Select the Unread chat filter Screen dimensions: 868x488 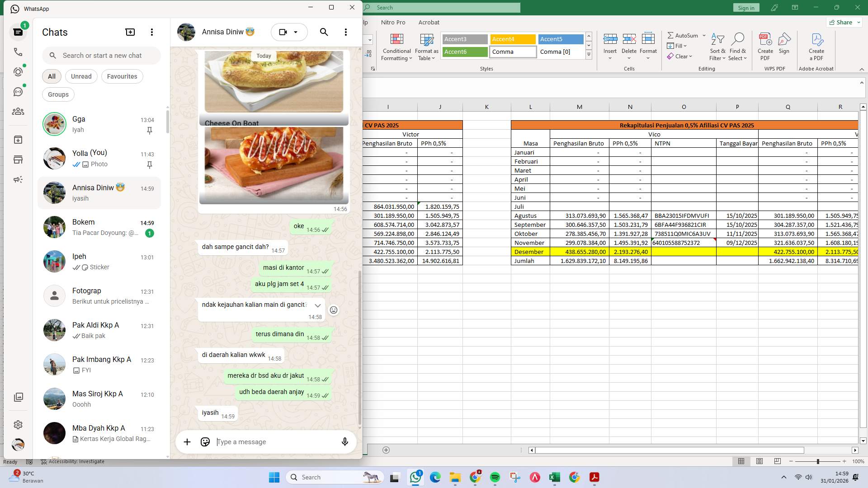tap(81, 76)
